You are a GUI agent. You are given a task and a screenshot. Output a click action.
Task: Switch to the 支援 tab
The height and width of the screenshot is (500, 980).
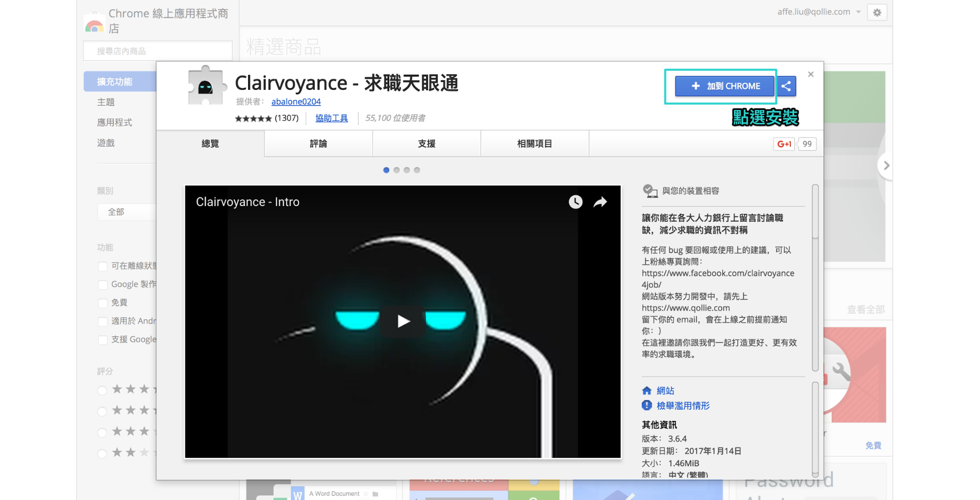coord(427,144)
